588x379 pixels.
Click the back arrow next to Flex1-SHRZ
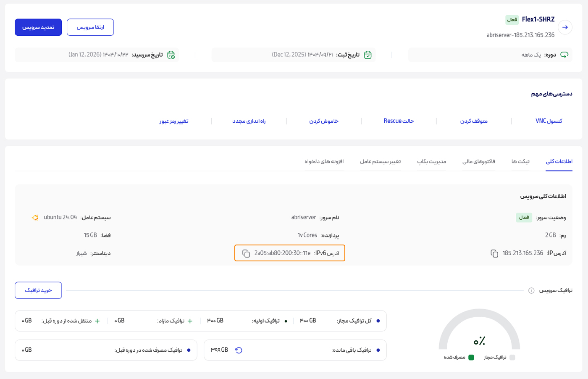pos(565,27)
